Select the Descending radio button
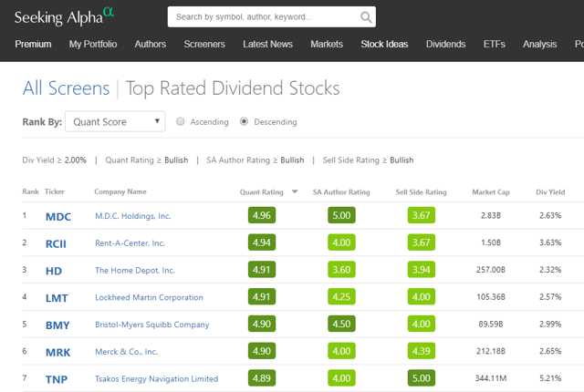 (x=244, y=121)
